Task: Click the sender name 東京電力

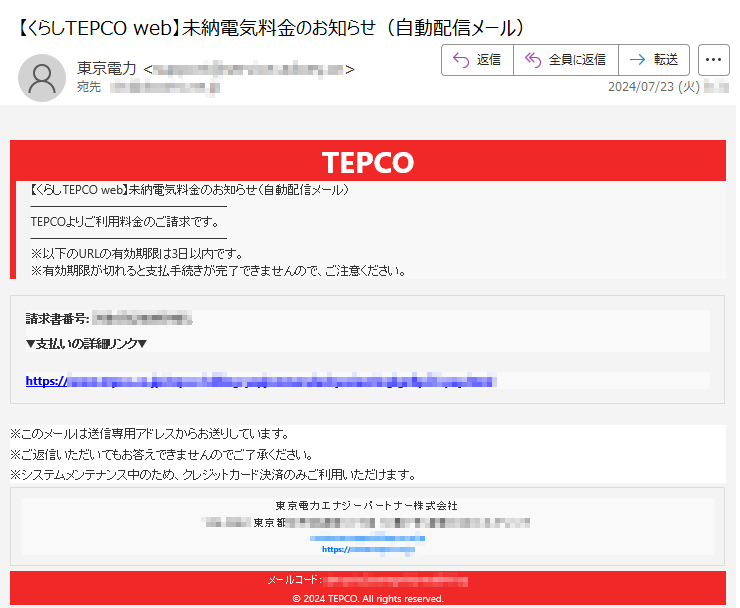Action: (107, 69)
